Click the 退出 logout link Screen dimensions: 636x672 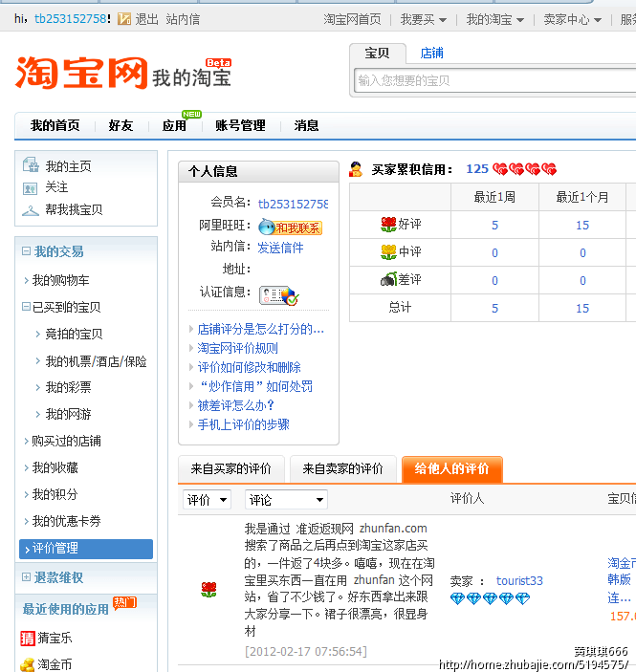(x=146, y=19)
